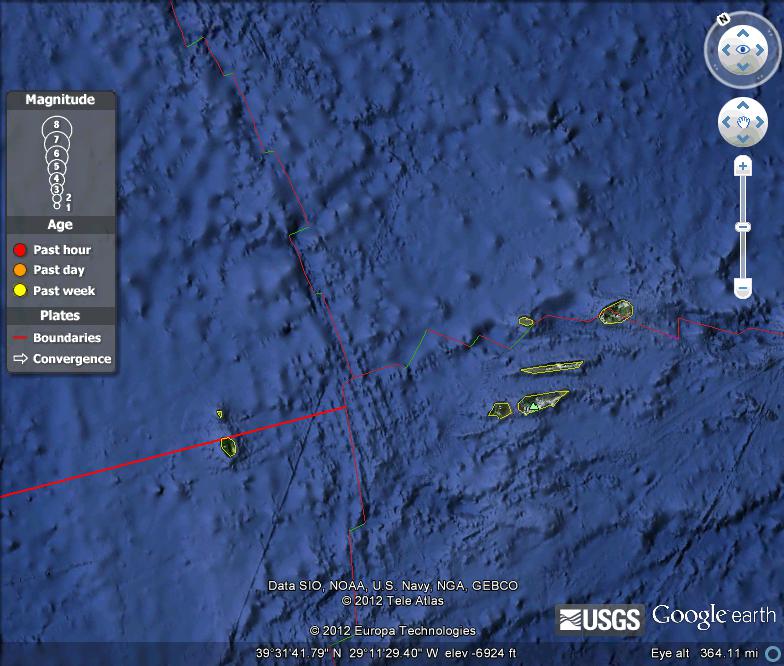Pan map up with move joystick arrow

[x=742, y=105]
